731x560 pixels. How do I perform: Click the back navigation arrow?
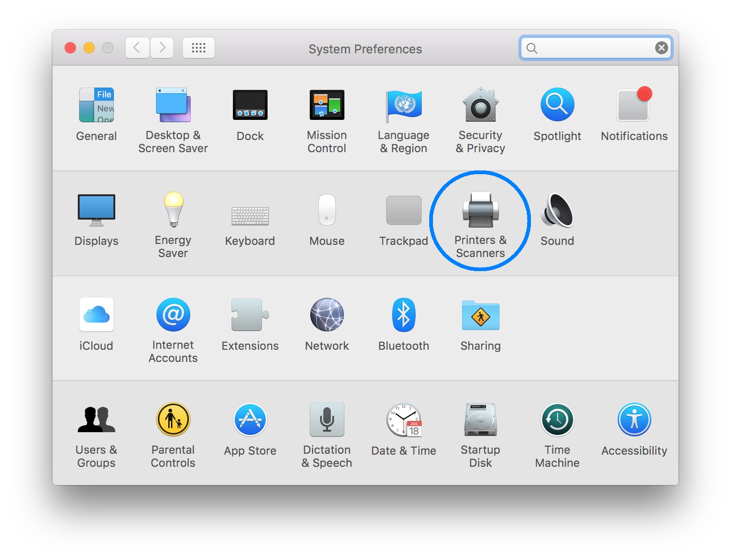point(137,48)
